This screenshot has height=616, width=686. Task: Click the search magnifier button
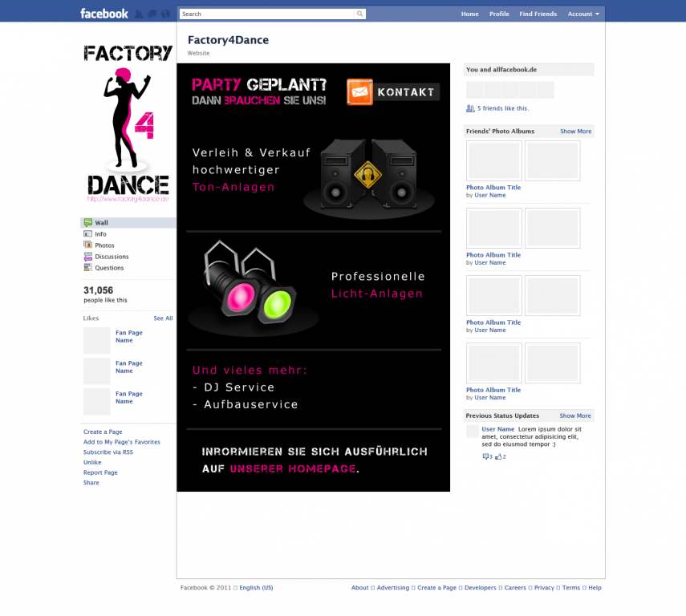pos(359,14)
